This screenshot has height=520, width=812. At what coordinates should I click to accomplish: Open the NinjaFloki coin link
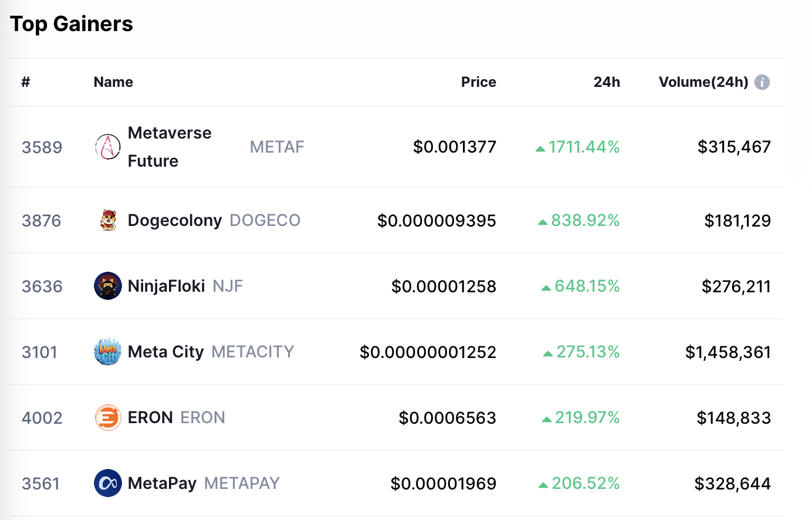point(166,286)
